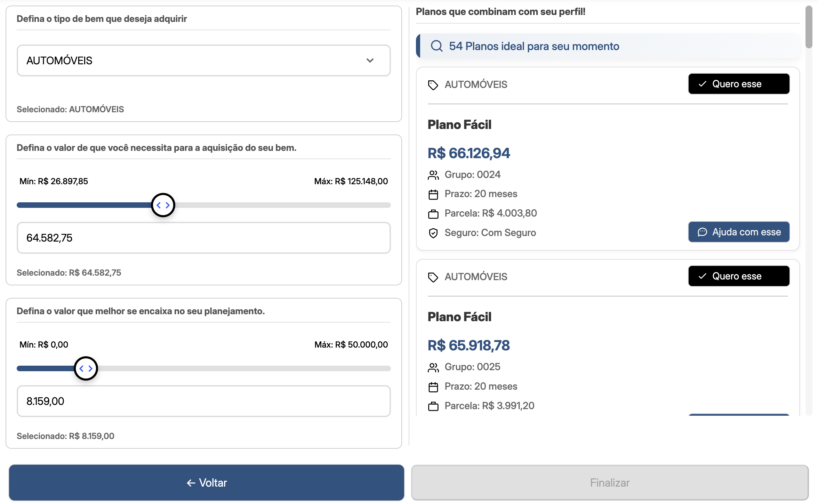The width and height of the screenshot is (818, 504).
Task: Click the planning value slider handle
Action: 86,368
